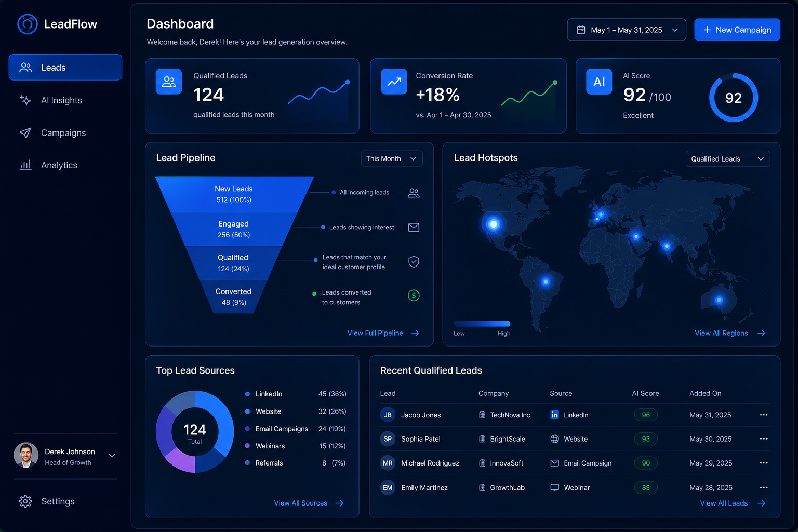Image resolution: width=798 pixels, height=532 pixels.
Task: Follow the View All Sources link
Action: point(309,503)
